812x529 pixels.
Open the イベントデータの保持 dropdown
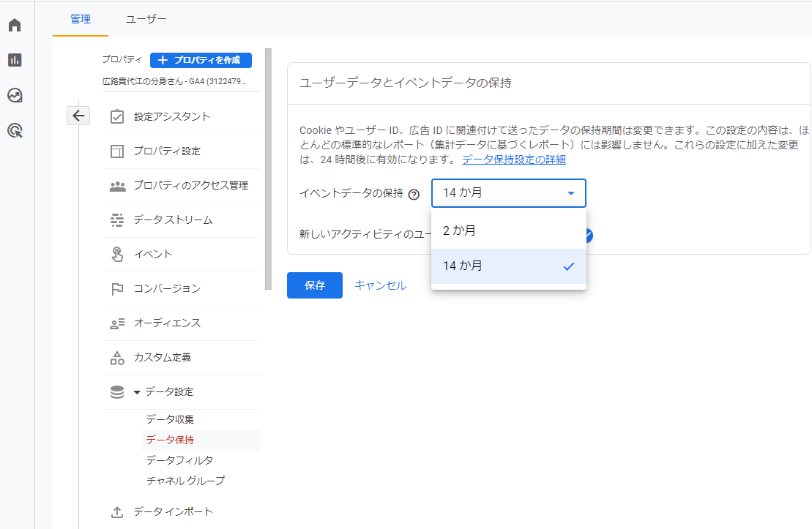click(508, 193)
